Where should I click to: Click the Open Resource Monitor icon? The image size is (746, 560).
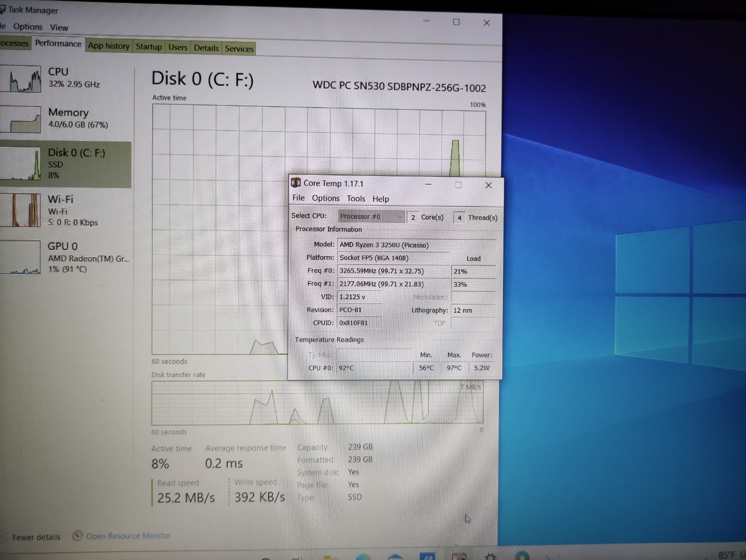point(77,535)
